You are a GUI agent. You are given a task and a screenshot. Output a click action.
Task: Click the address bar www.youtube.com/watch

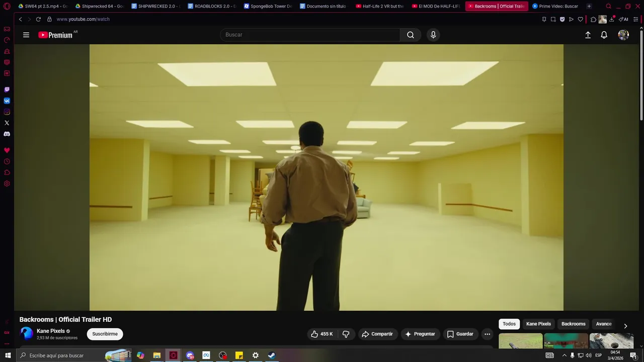pos(83,19)
